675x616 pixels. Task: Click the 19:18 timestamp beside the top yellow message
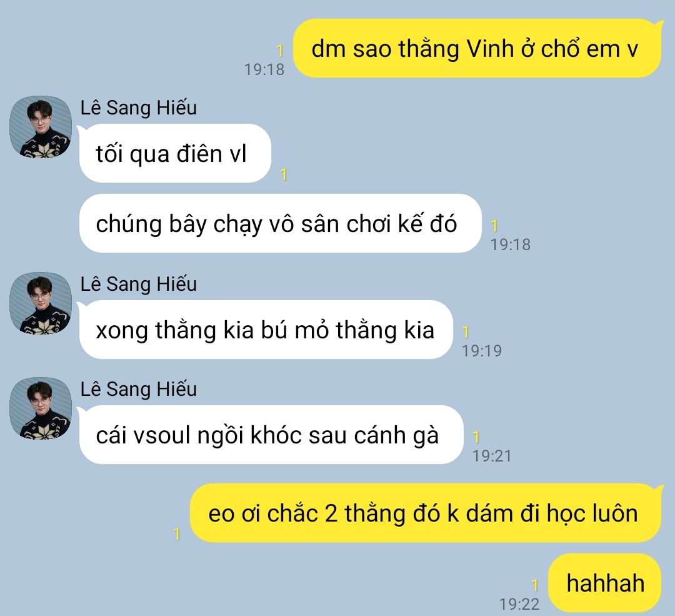264,69
